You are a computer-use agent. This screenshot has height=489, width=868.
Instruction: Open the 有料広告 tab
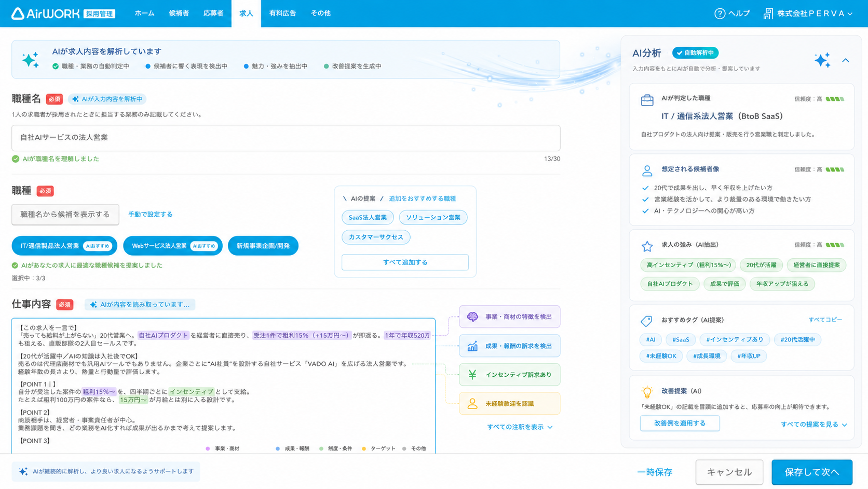282,14
